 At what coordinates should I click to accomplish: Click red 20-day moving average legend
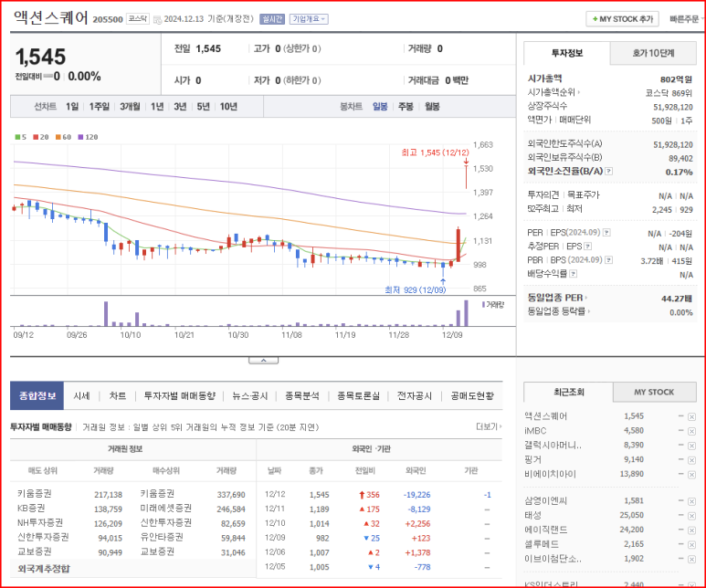pyautogui.click(x=40, y=137)
